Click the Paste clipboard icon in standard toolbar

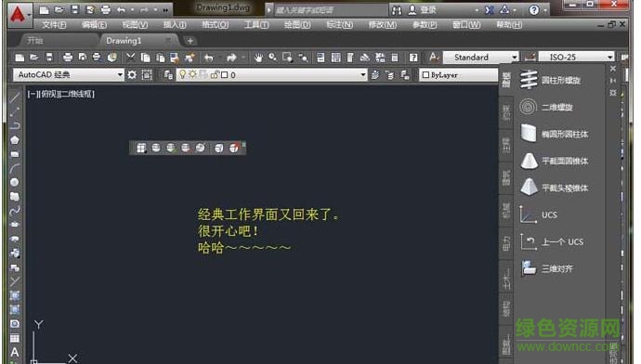(x=160, y=58)
